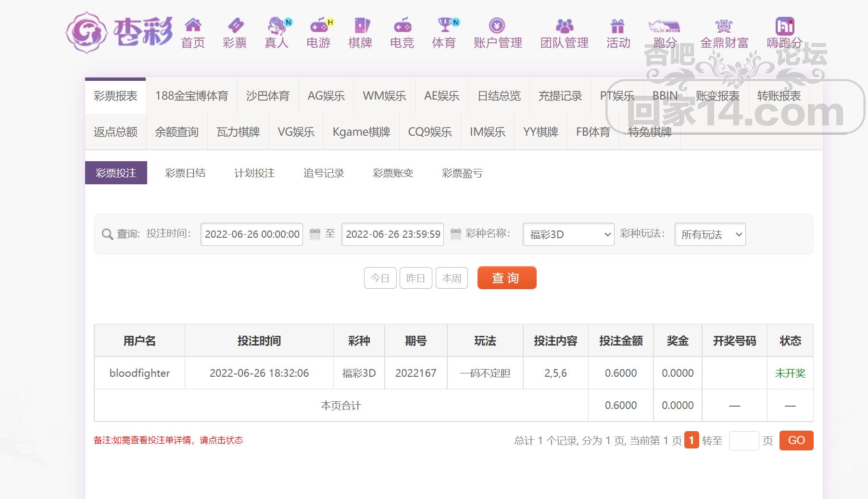Expand the 所有玩法 play type dropdown
This screenshot has width=868, height=499.
point(710,234)
